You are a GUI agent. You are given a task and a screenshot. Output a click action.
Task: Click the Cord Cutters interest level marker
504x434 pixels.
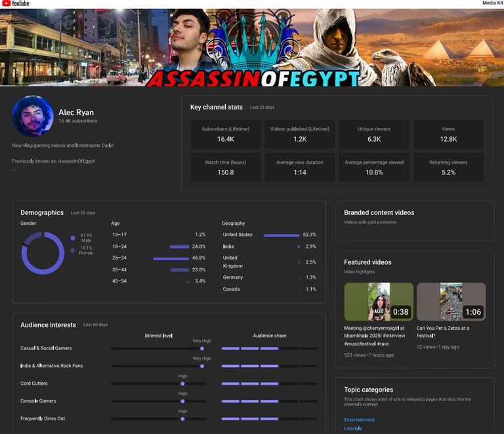(182, 384)
